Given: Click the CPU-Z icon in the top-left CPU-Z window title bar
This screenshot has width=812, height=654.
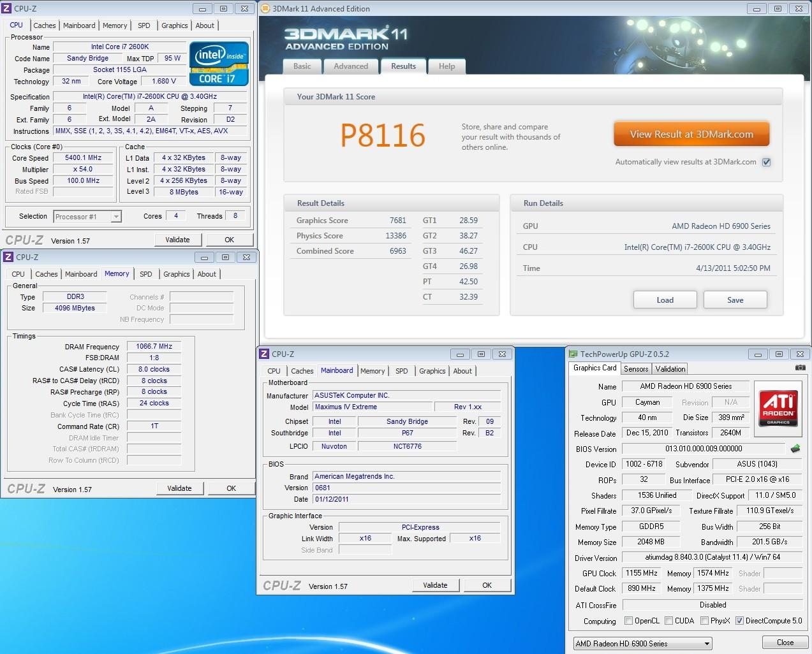Looking at the screenshot, I should click(x=7, y=8).
